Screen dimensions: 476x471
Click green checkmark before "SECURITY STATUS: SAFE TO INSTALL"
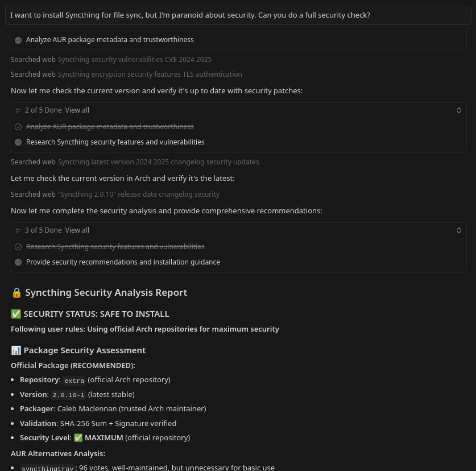[x=16, y=313]
